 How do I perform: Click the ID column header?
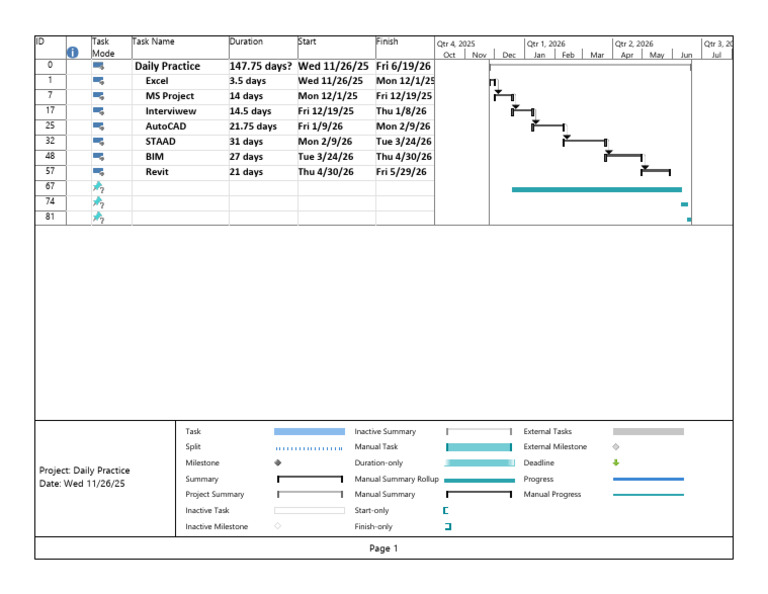tap(50, 48)
